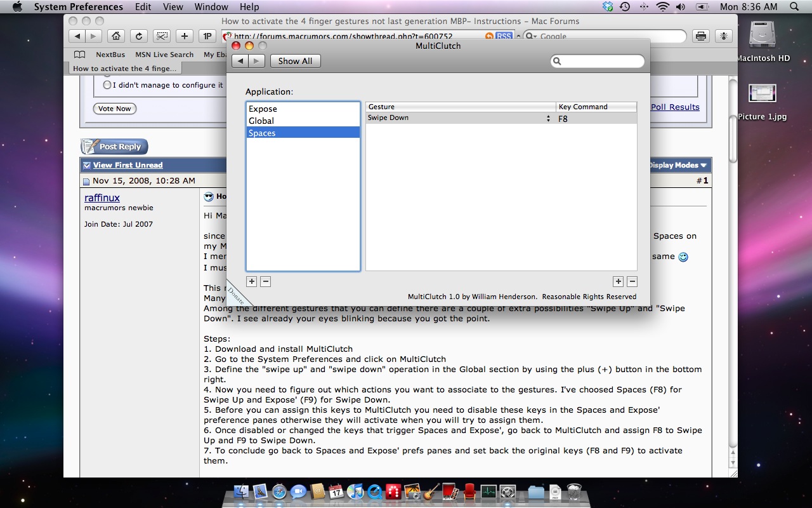Open the Window menu
Image resolution: width=812 pixels, height=508 pixels.
tap(211, 7)
